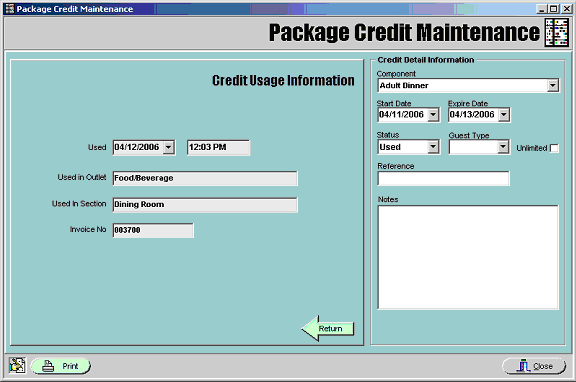The image size is (576, 382).
Task: Click the Credit Detail Information group label
Action: [x=426, y=60]
